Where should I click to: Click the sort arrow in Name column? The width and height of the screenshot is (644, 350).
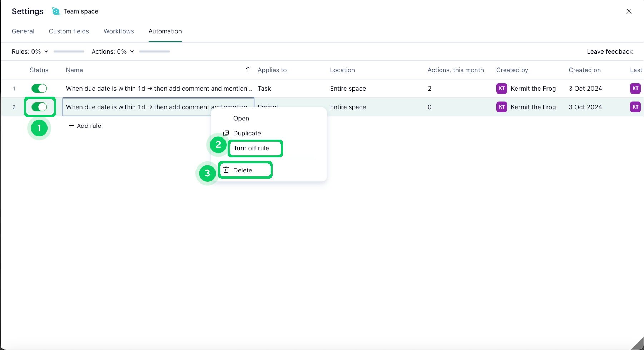[x=248, y=70]
